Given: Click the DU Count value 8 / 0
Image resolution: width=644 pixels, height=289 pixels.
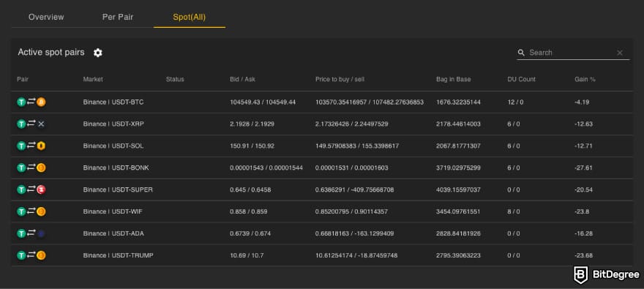Looking at the screenshot, I should pyautogui.click(x=514, y=211).
